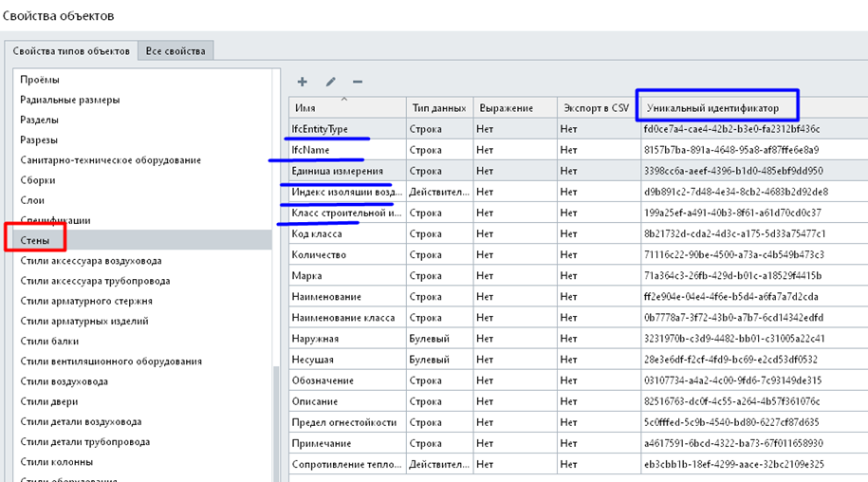868x482 pixels.
Task: Select the 'IfcName' property row
Action: click(579, 150)
